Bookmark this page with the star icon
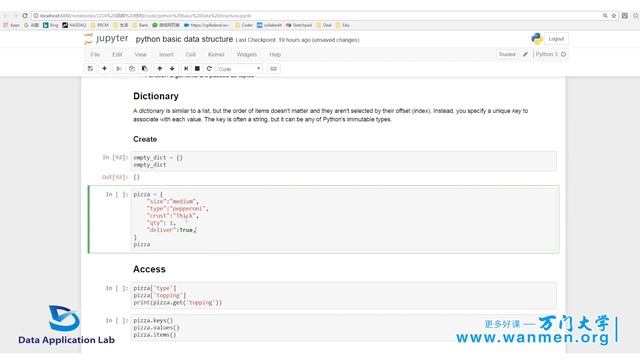 coord(613,16)
